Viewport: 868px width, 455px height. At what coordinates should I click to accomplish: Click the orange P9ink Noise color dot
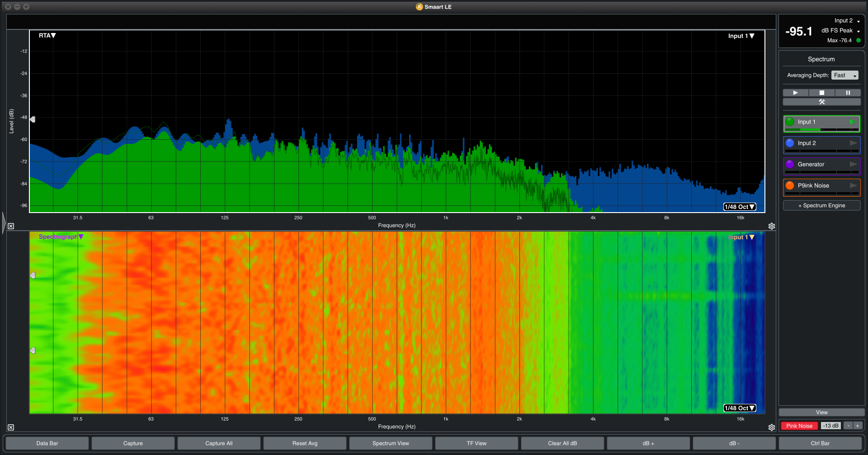point(790,185)
